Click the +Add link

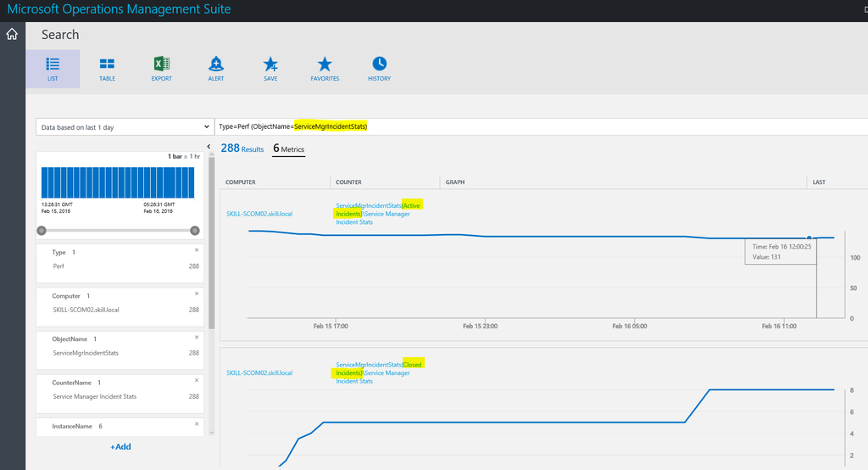tap(120, 447)
